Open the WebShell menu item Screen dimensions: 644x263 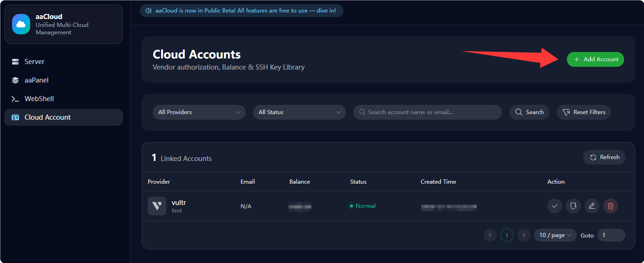pyautogui.click(x=64, y=99)
